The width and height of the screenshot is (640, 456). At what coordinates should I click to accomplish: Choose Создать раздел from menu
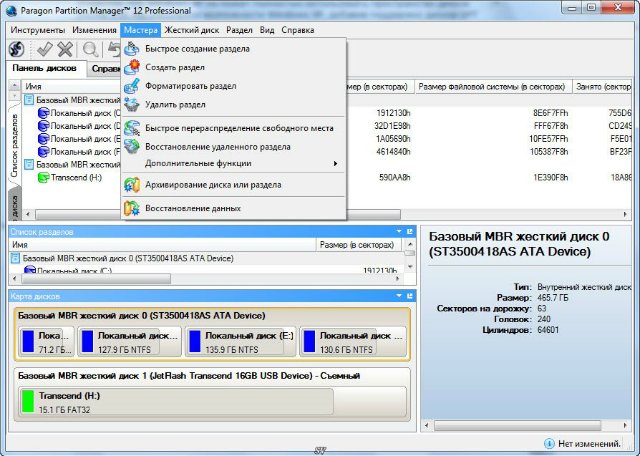pyautogui.click(x=234, y=67)
